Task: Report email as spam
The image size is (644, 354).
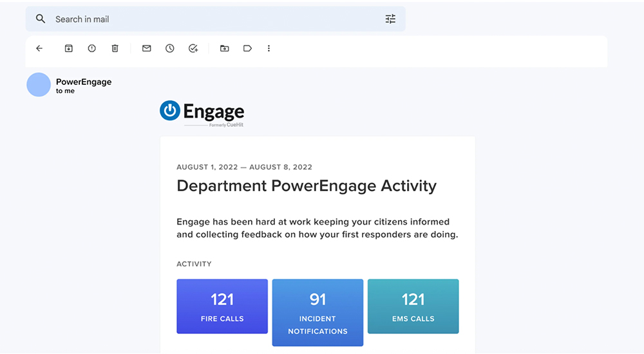Action: tap(91, 48)
